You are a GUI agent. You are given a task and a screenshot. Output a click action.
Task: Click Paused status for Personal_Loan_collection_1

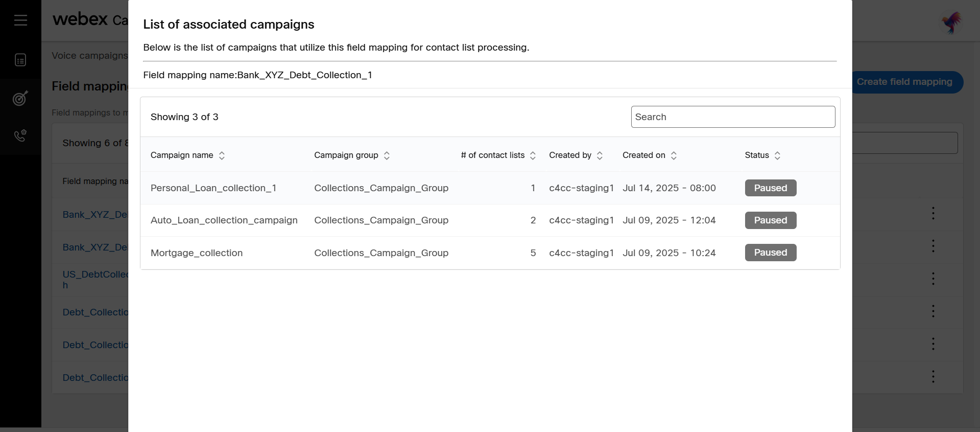tap(770, 188)
